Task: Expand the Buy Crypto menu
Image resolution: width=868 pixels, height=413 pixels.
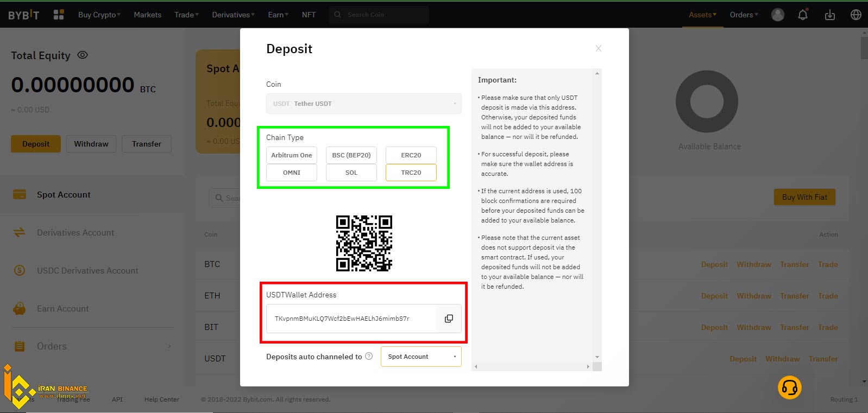Action: pyautogui.click(x=99, y=15)
